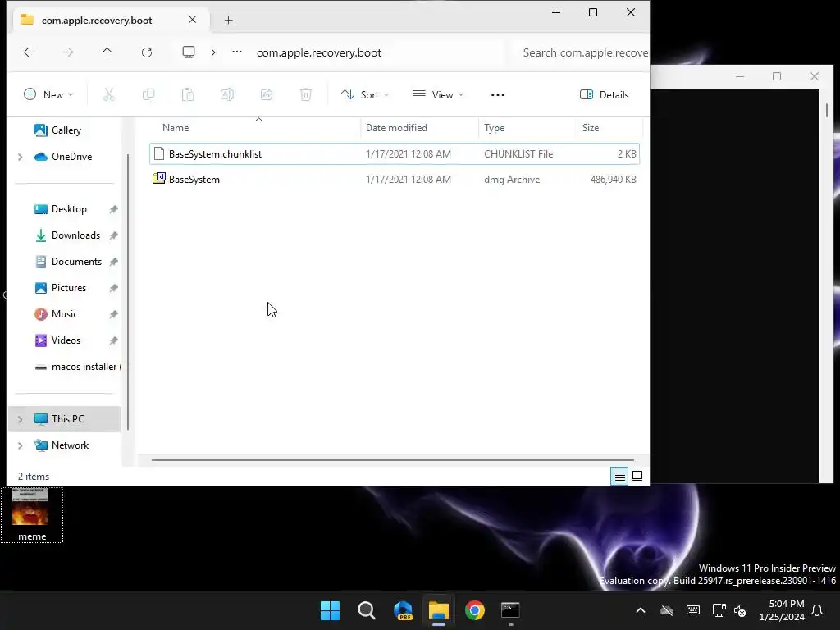Open the macos installer drive
Image resolution: width=840 pixels, height=630 pixels.
78,367
